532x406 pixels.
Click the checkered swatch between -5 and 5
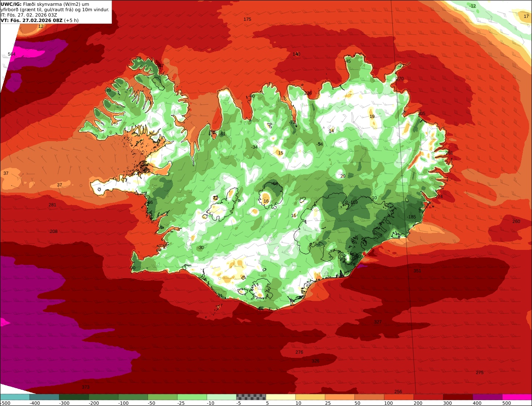[x=251, y=397]
